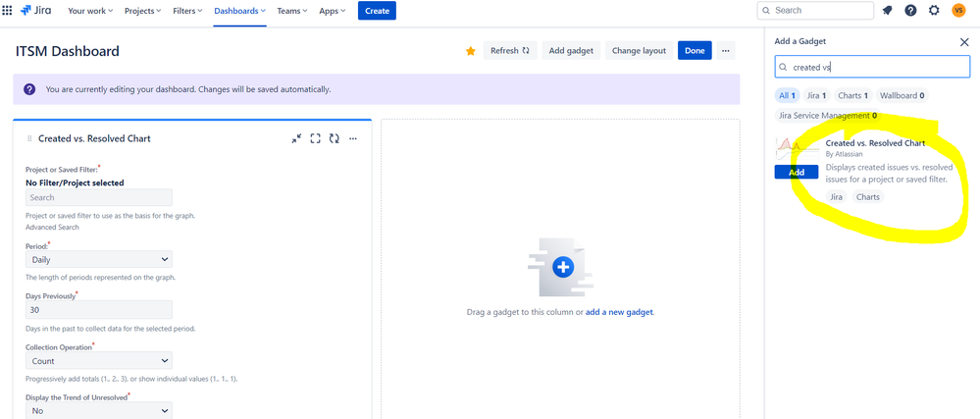Click the Created vs. Resolved Chart thumbnail

797,150
